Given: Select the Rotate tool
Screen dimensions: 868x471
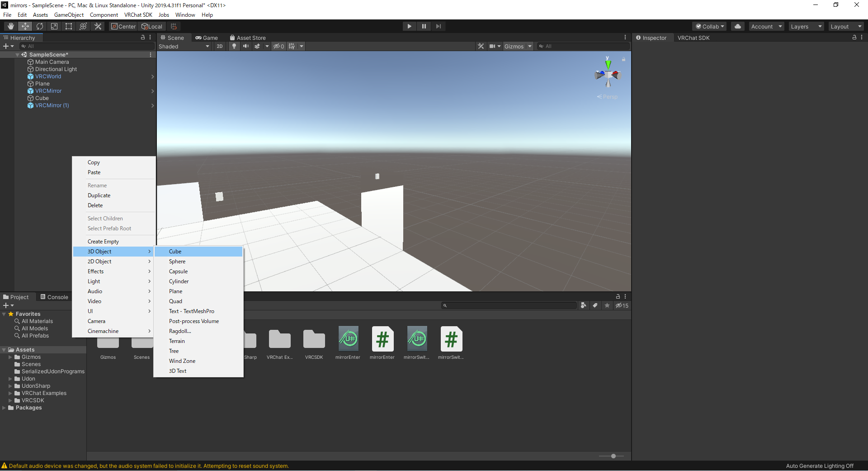Looking at the screenshot, I should (40, 26).
